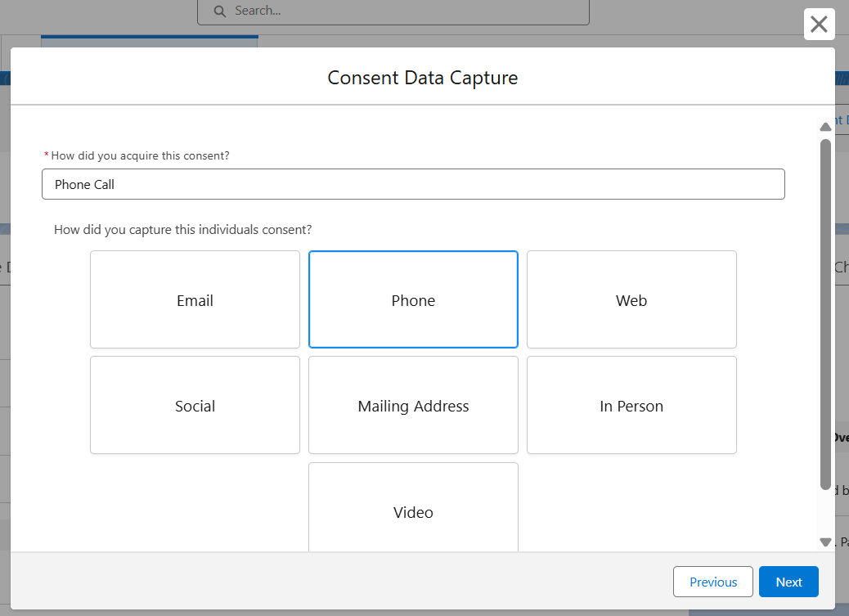Click the 'How did you acquire this consent?' label
The image size is (849, 616).
pyautogui.click(x=140, y=155)
